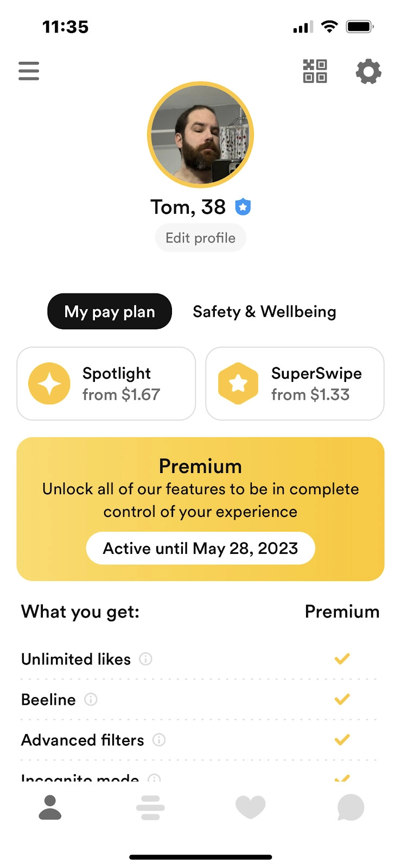This screenshot has width=401, height=868.
Task: Open the hamburger menu
Action: pyautogui.click(x=29, y=71)
